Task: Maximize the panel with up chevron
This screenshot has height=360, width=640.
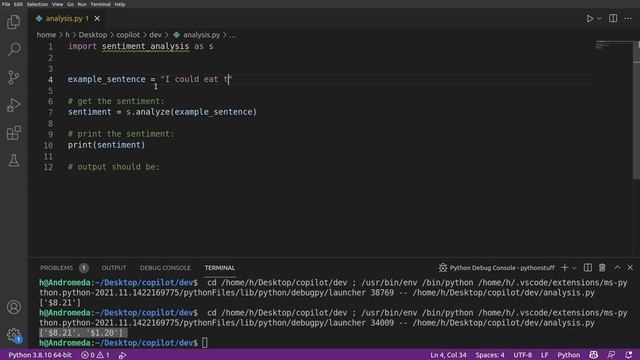Action: [x=617, y=268]
